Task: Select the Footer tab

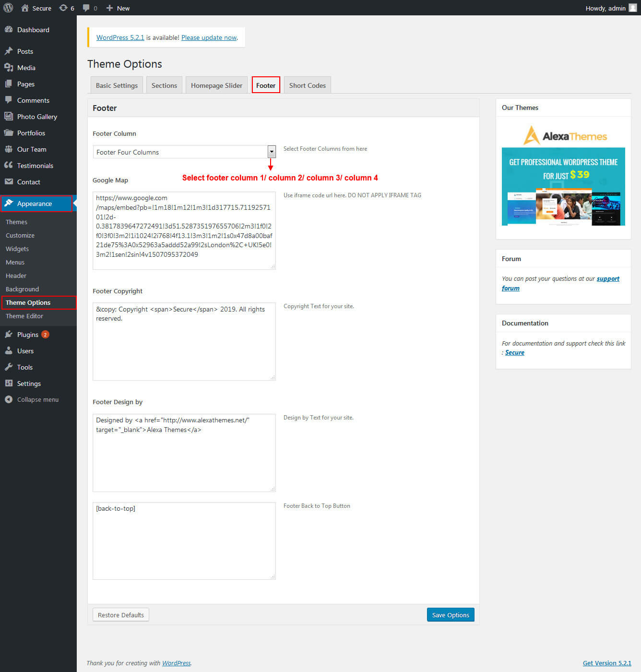Action: click(x=266, y=85)
